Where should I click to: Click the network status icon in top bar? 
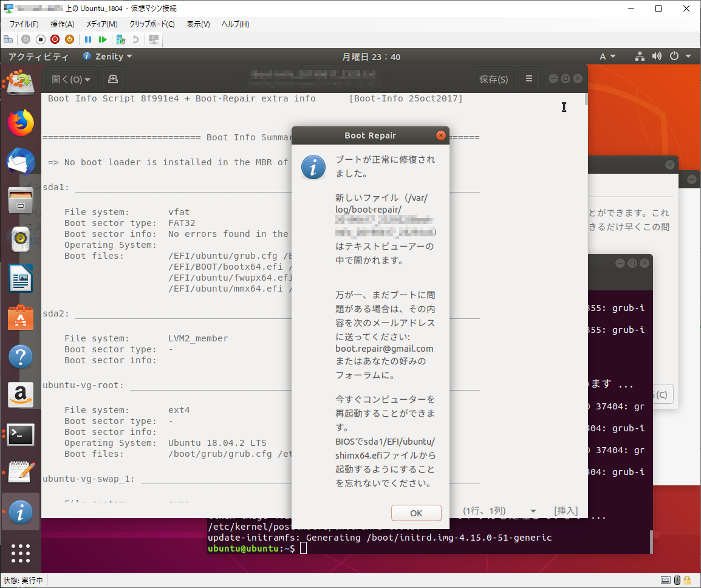pyautogui.click(x=640, y=56)
